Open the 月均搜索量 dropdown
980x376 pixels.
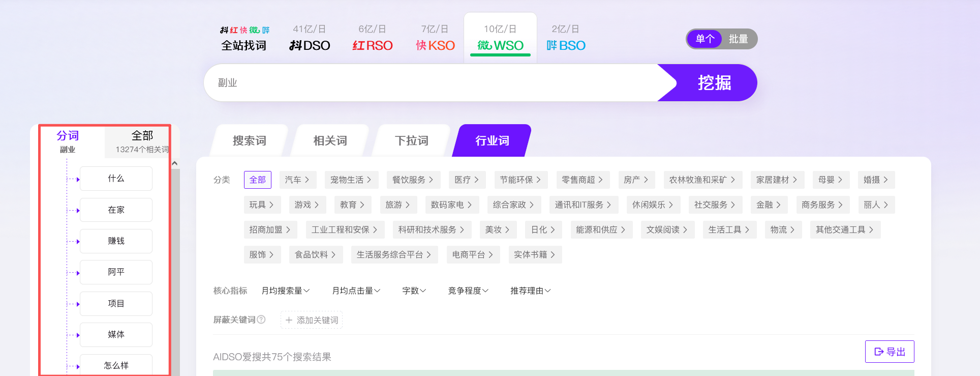coord(285,291)
